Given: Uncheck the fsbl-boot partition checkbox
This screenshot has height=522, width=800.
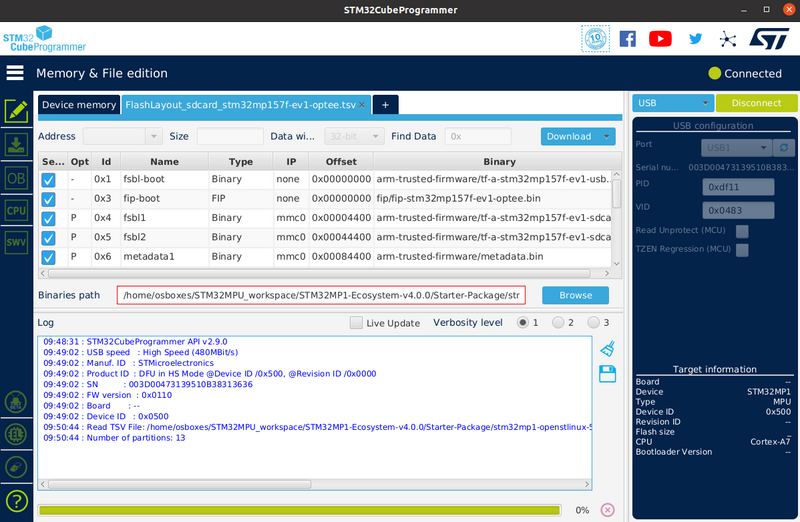Looking at the screenshot, I should 48,180.
